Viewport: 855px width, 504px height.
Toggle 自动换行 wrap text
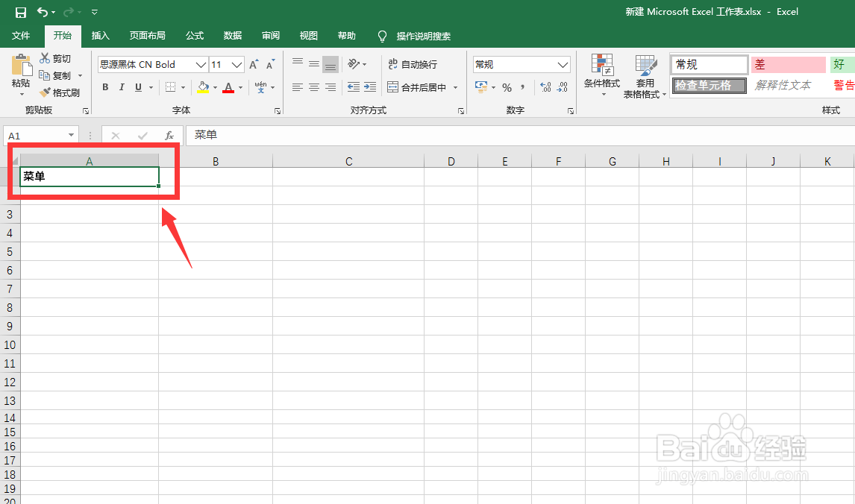point(413,64)
